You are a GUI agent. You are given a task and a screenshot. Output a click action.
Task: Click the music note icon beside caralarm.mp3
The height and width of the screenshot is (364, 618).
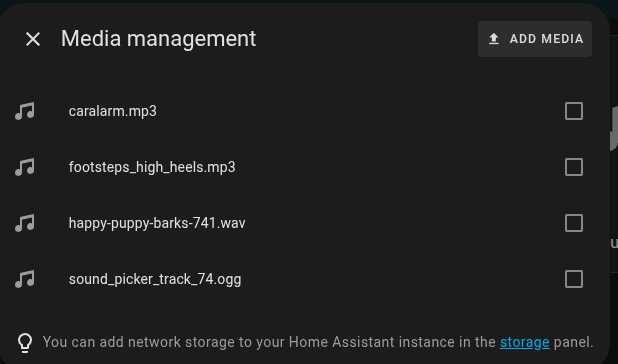(x=25, y=111)
